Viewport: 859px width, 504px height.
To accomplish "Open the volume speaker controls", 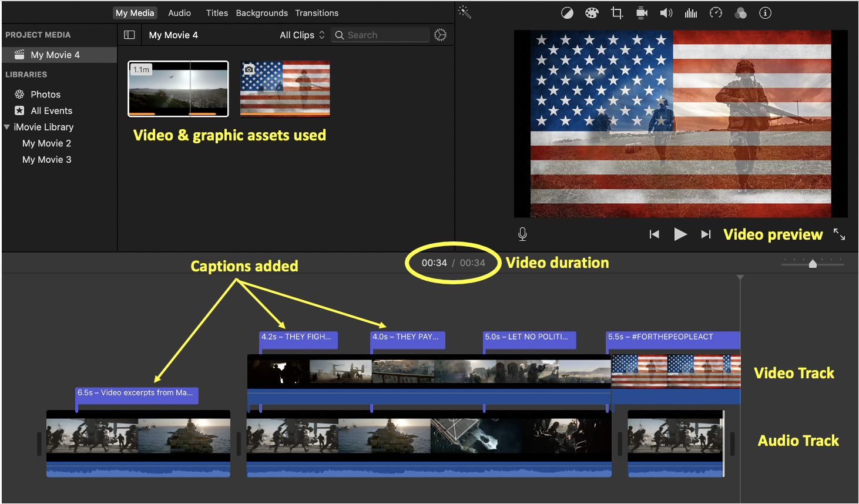I will point(666,13).
